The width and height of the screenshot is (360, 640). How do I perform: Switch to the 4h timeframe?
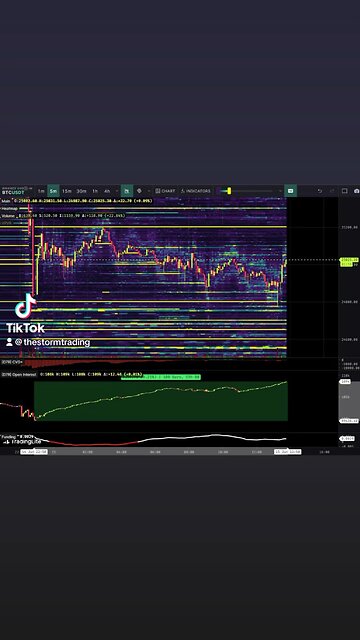coord(107,191)
